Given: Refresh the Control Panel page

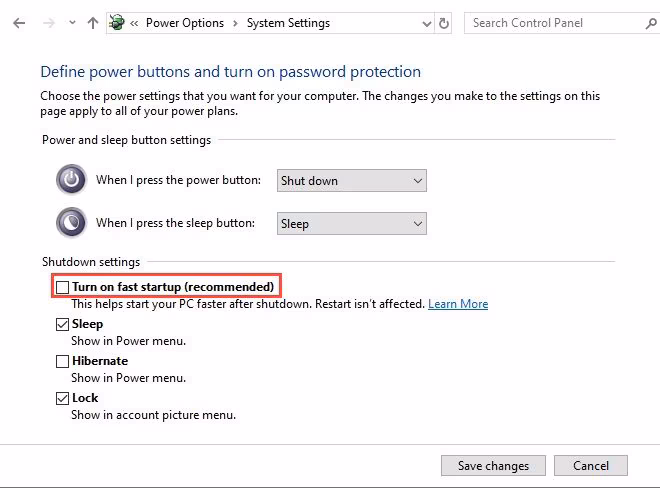Looking at the screenshot, I should tap(444, 23).
